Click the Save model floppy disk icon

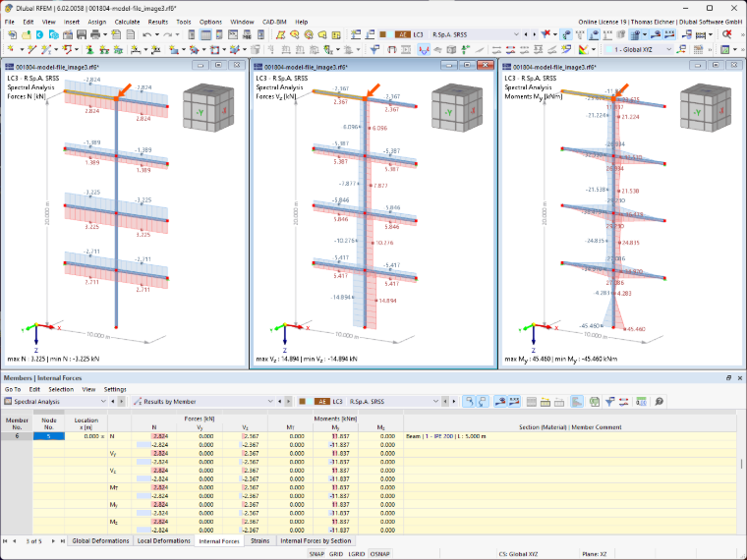pyautogui.click(x=82, y=34)
